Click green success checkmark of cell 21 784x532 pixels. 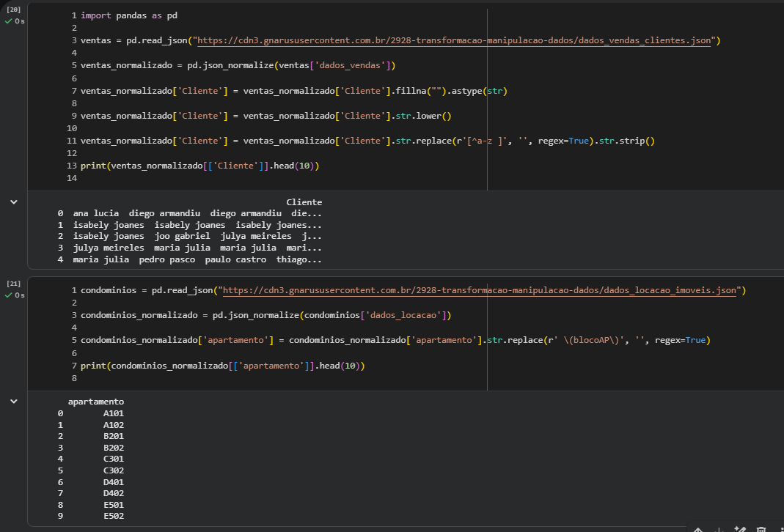tap(9, 295)
